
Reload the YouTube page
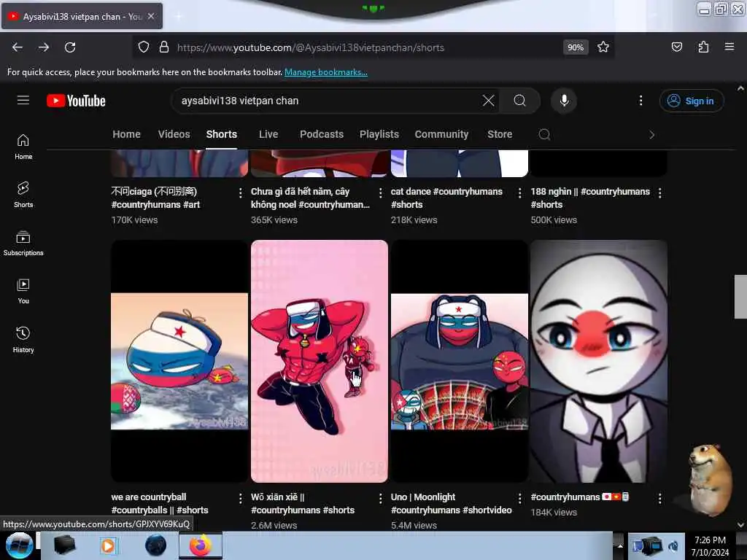tap(70, 47)
